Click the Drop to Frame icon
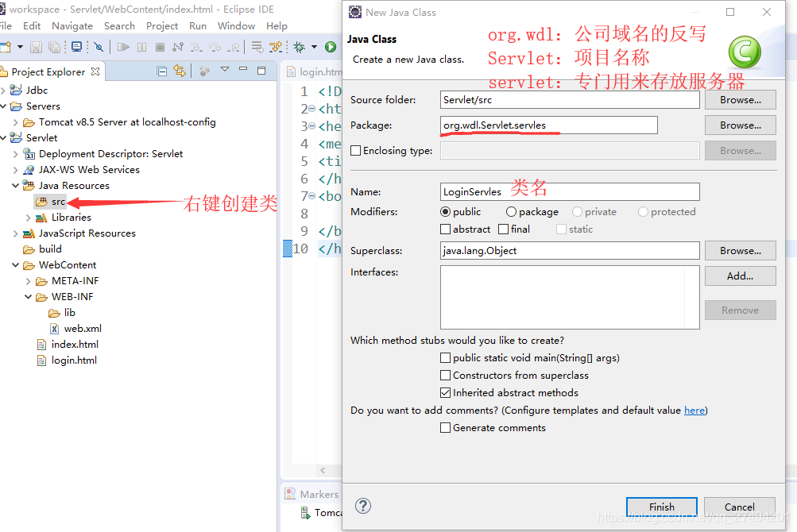797x532 pixels. pyautogui.click(x=257, y=48)
